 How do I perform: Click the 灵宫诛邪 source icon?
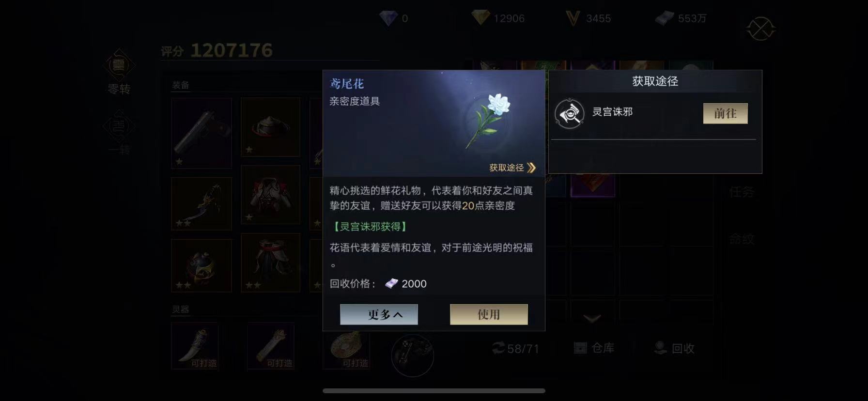point(569,114)
